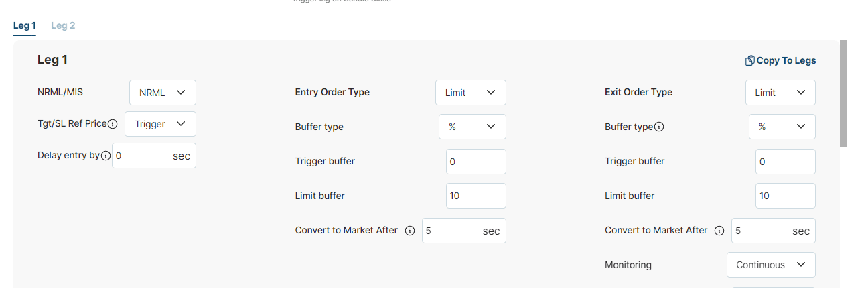This screenshot has width=868, height=297.
Task: Switch to the Leg 2 tab
Action: pyautogui.click(x=63, y=25)
